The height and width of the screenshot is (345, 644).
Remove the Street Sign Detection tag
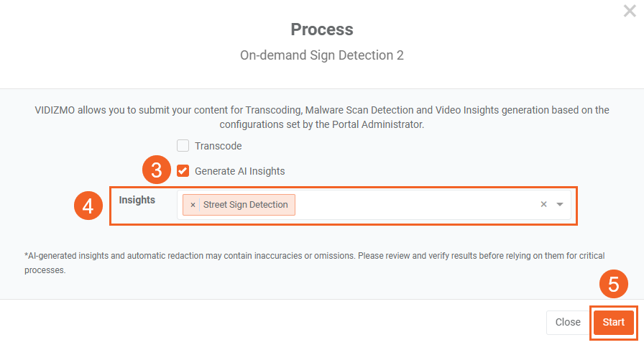coord(193,205)
